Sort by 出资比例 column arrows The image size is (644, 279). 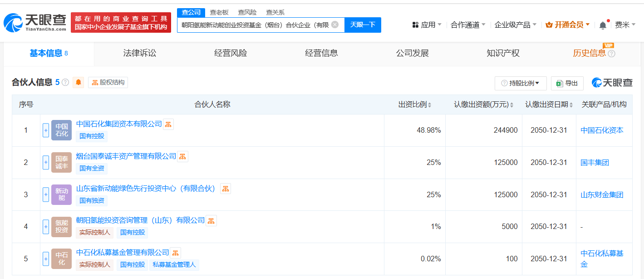tap(429, 105)
